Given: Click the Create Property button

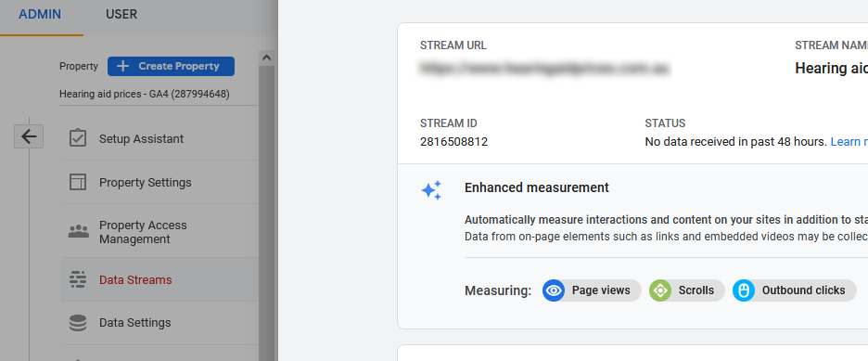Looking at the screenshot, I should (171, 67).
